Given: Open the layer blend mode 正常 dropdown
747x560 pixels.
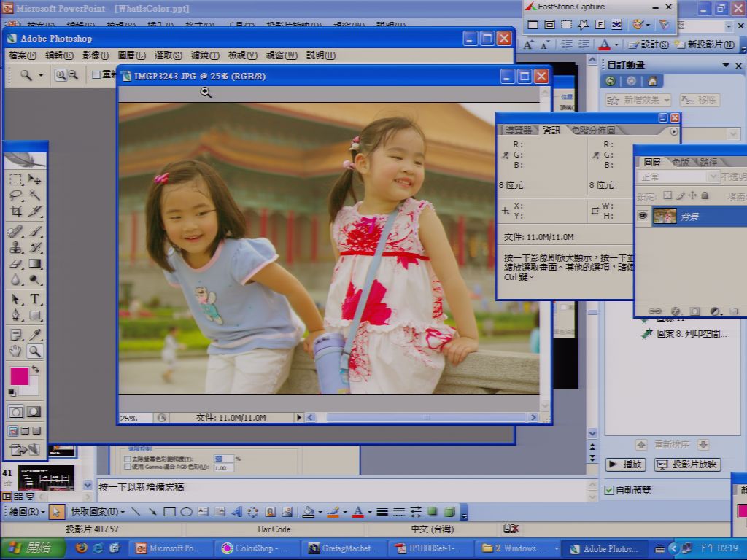Looking at the screenshot, I should coord(677,177).
